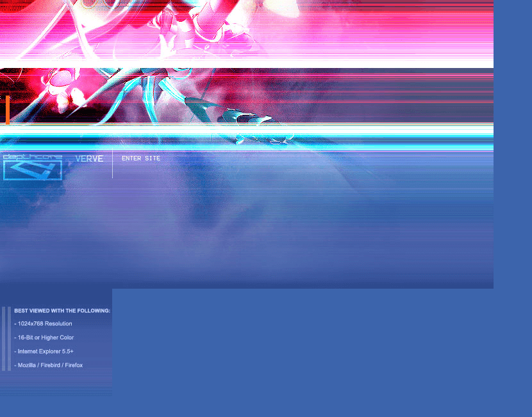Select the line "- Internet Explorer 5.5+"

click(44, 352)
